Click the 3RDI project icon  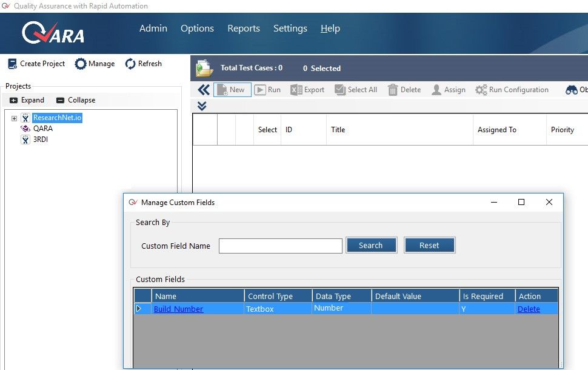pyautogui.click(x=25, y=140)
